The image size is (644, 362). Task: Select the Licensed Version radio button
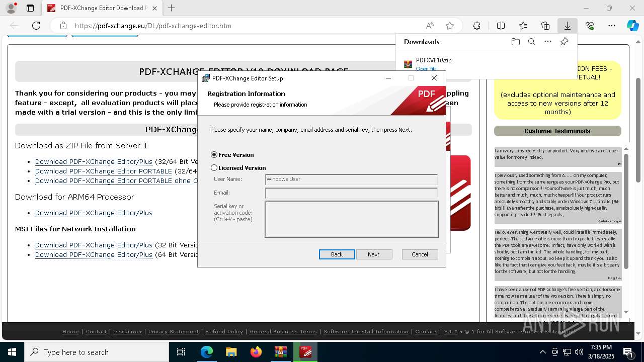pyautogui.click(x=214, y=168)
